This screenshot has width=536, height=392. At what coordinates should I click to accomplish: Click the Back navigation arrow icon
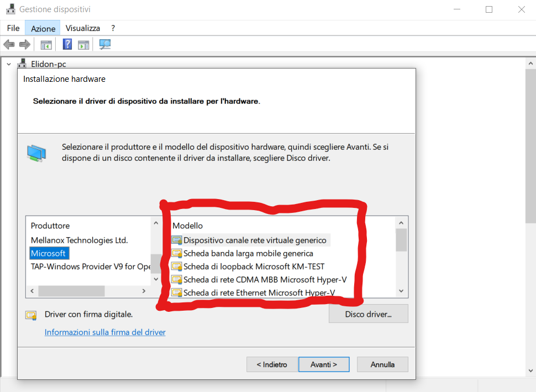pos(9,44)
